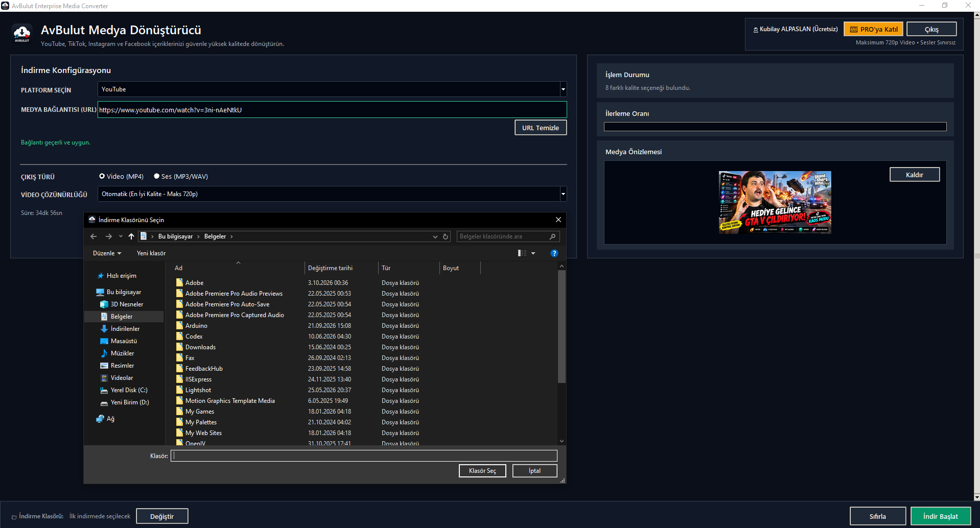Select Ses (MP3/WAV) output type

point(181,177)
